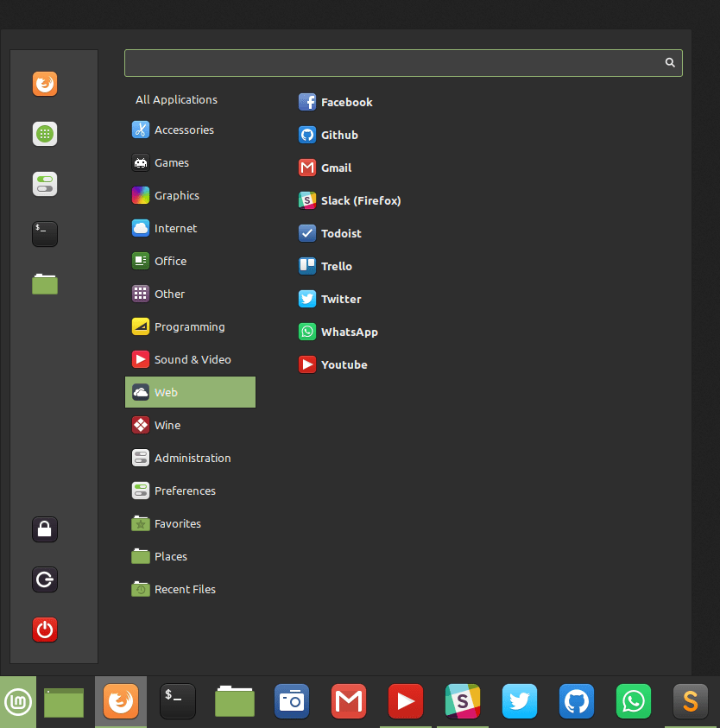Viewport: 720px width, 728px height.
Task: Open GitHub from the taskbar
Action: [576, 701]
